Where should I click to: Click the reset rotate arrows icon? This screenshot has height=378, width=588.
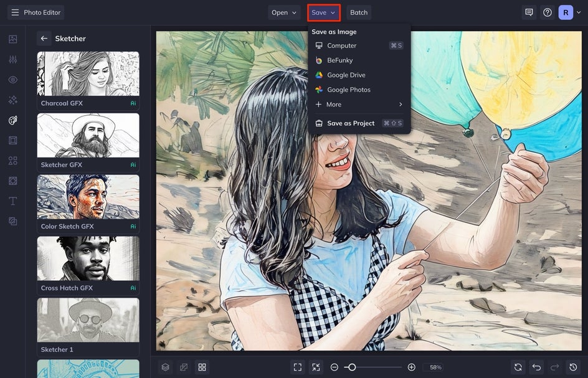pos(518,367)
